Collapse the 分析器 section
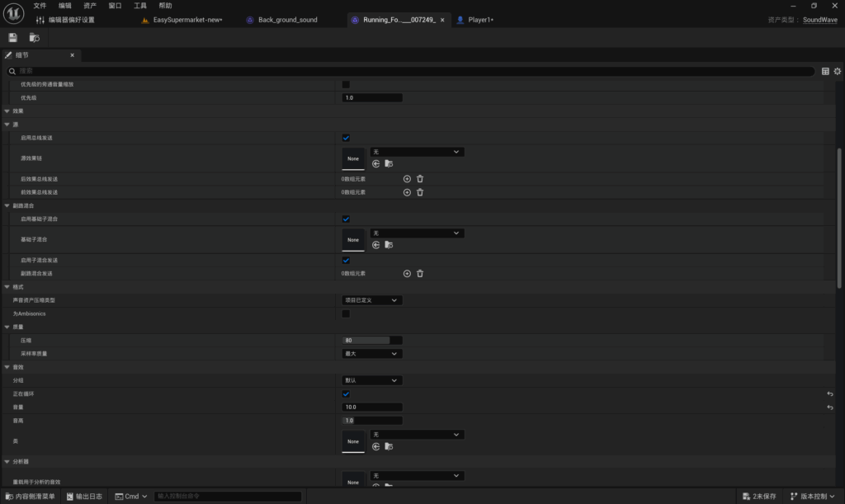This screenshot has width=845, height=504. [x=7, y=461]
